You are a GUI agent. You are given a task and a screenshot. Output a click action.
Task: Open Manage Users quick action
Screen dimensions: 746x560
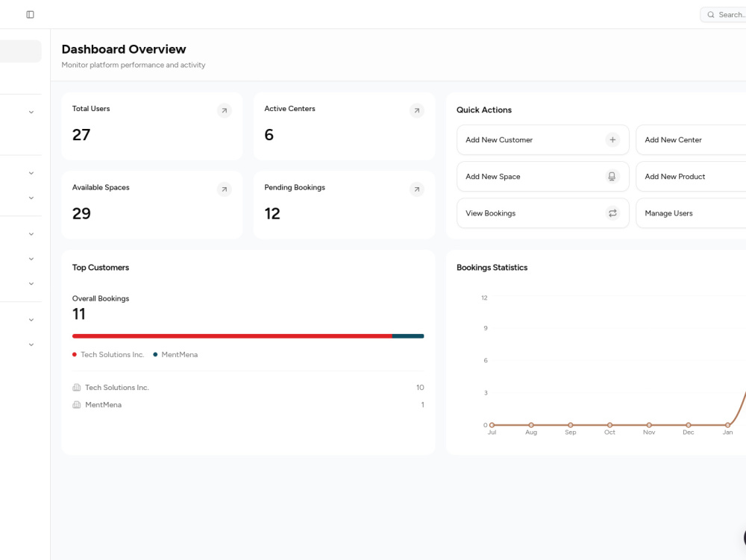click(x=691, y=213)
